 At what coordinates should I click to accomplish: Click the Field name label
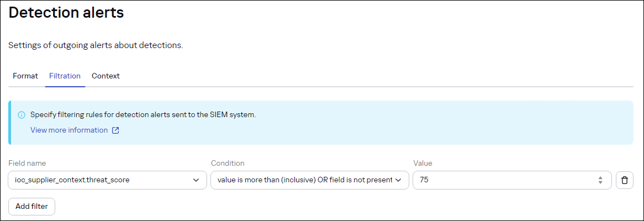27,163
